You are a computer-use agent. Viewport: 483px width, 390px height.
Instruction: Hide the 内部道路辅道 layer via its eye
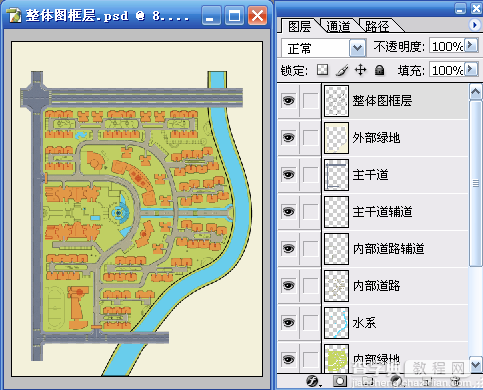point(288,249)
